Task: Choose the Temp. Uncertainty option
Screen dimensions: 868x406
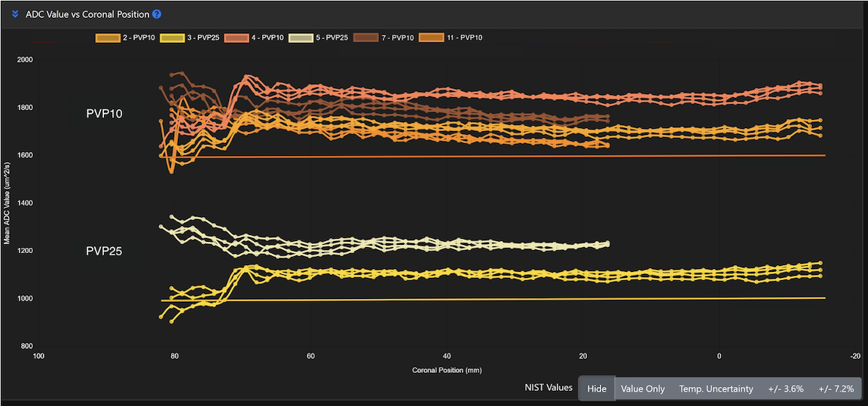Action: [x=716, y=389]
